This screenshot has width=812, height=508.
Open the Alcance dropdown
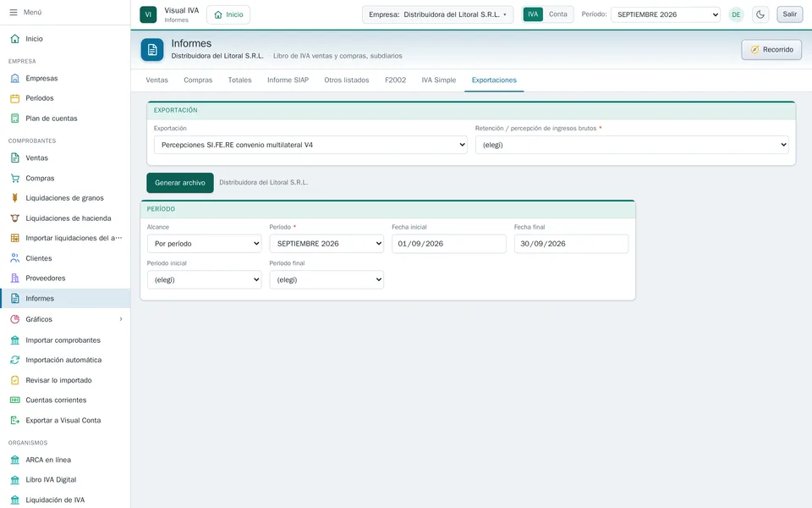tap(204, 244)
